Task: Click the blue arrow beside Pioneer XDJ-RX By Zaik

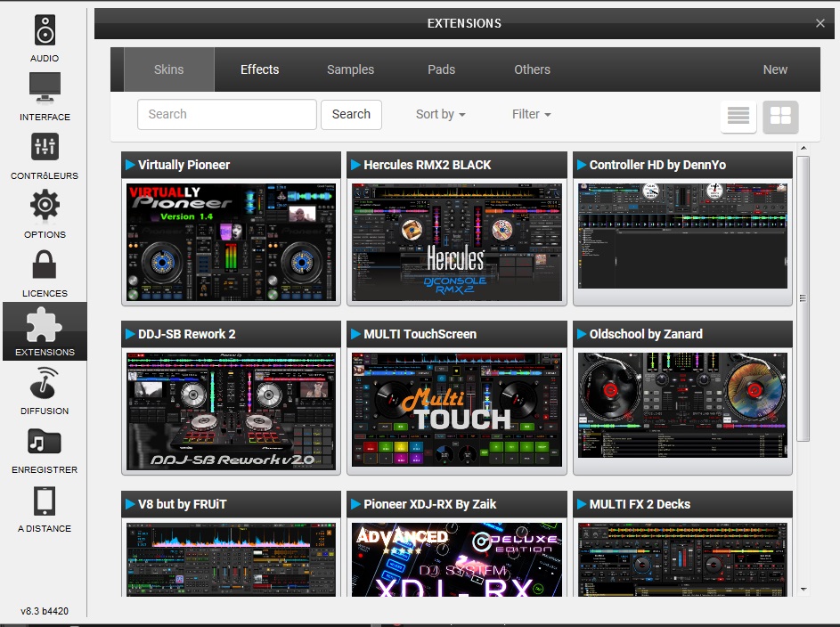Action: [x=355, y=504]
